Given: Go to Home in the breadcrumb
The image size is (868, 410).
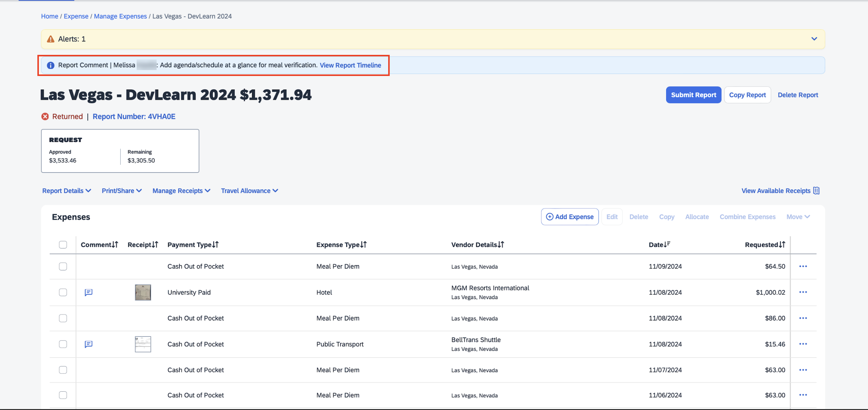Looking at the screenshot, I should click(49, 16).
